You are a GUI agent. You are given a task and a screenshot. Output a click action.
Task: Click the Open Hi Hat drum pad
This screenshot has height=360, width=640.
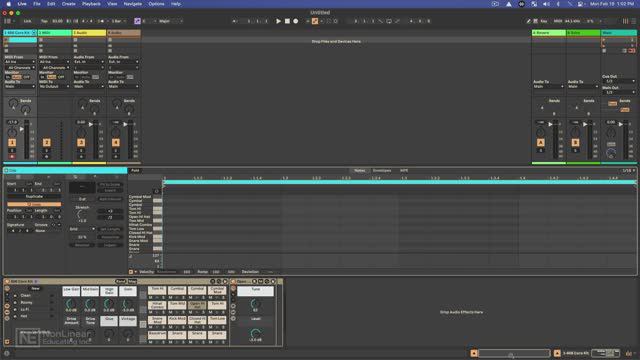[x=197, y=305]
